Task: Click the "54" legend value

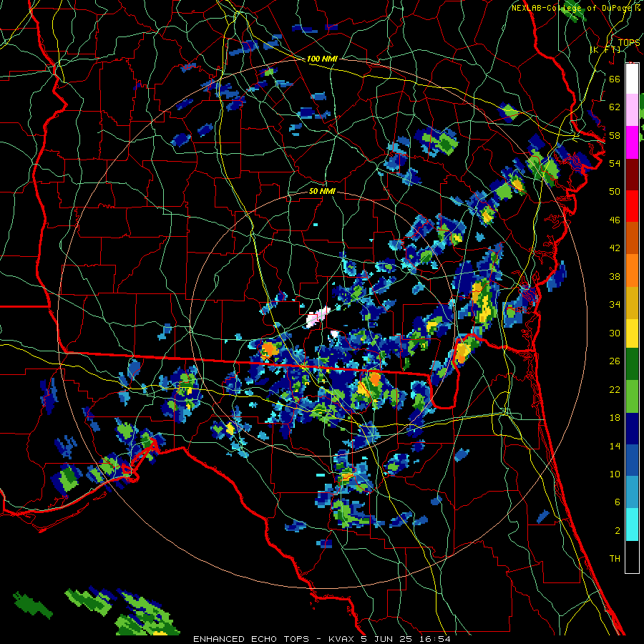Action: click(x=615, y=163)
